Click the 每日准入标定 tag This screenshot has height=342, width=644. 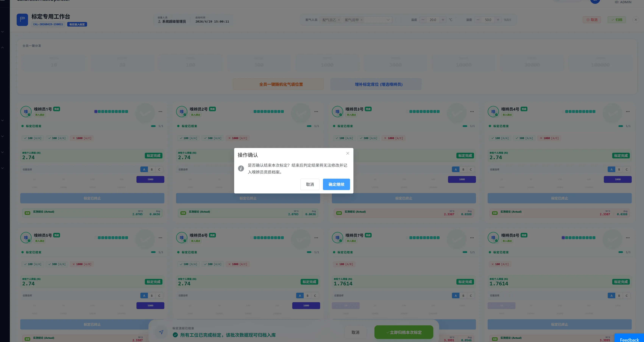click(x=77, y=24)
